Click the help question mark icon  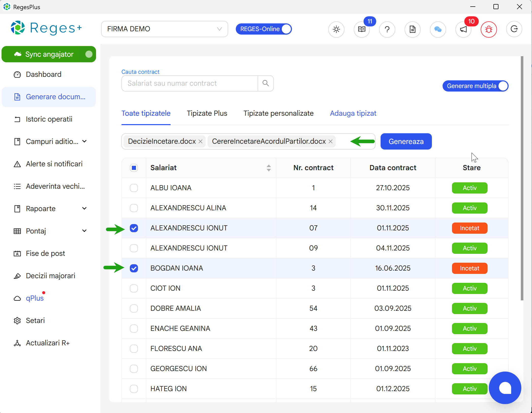tap(387, 29)
